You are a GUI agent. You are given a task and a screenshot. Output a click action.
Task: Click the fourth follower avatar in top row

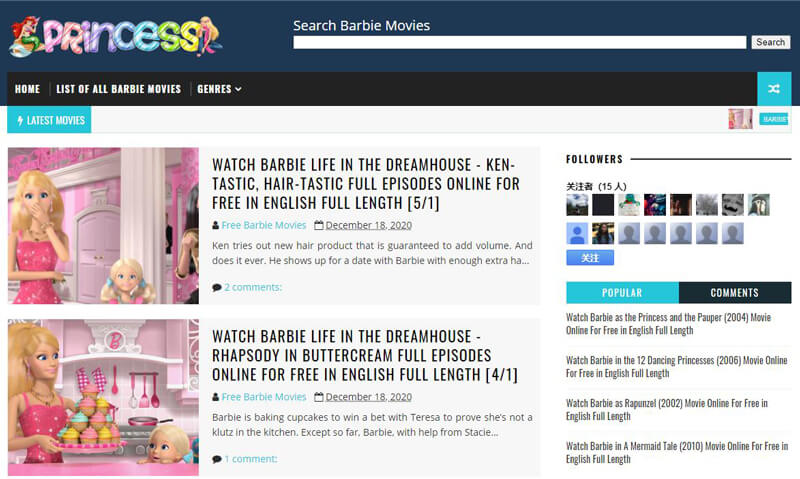click(655, 205)
